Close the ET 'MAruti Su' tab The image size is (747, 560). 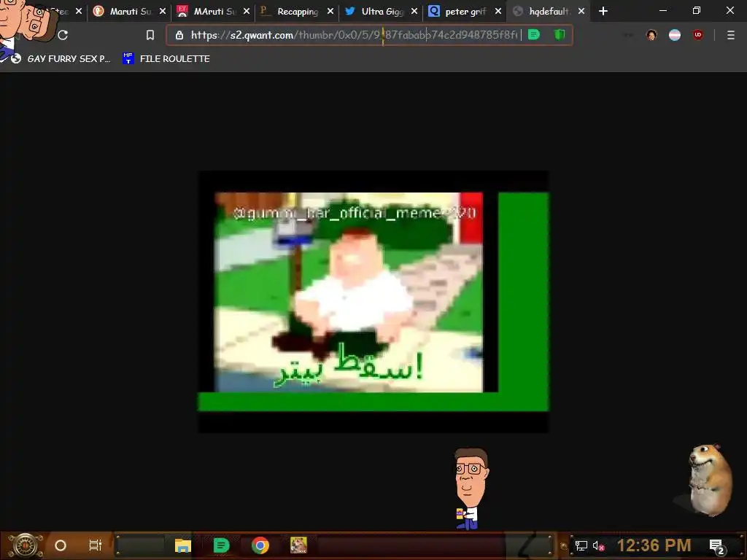247,11
